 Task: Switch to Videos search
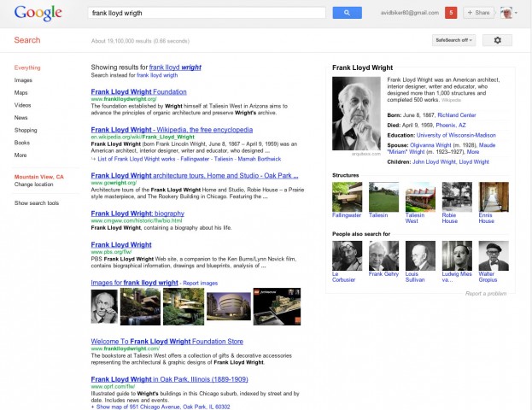22,105
